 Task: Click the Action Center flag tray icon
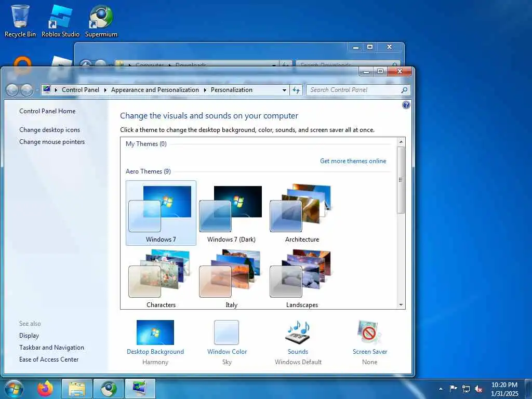click(x=453, y=389)
